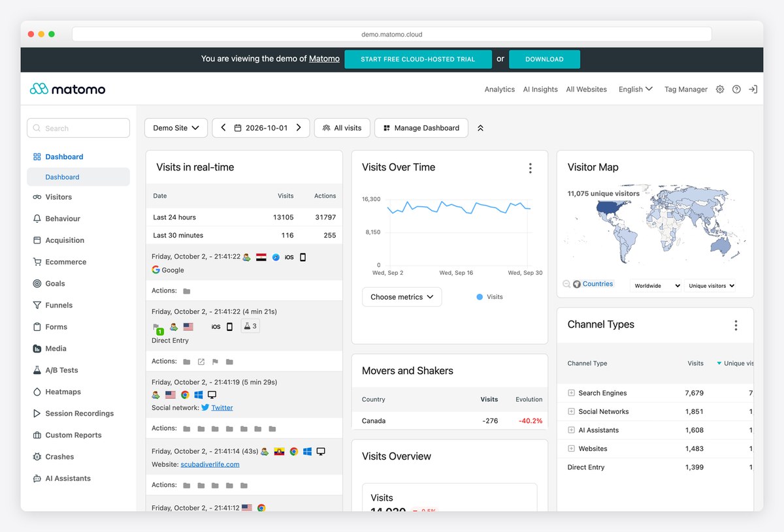Click the Ecommerce cart icon
The image size is (784, 532).
pos(37,262)
